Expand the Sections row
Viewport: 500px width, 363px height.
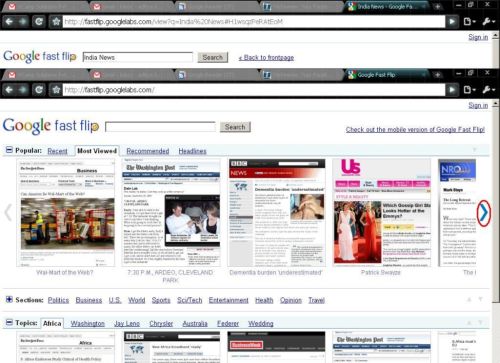pyautogui.click(x=9, y=299)
